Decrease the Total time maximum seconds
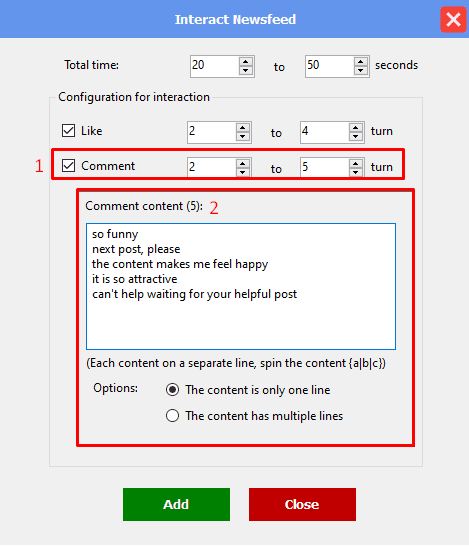 [361, 71]
